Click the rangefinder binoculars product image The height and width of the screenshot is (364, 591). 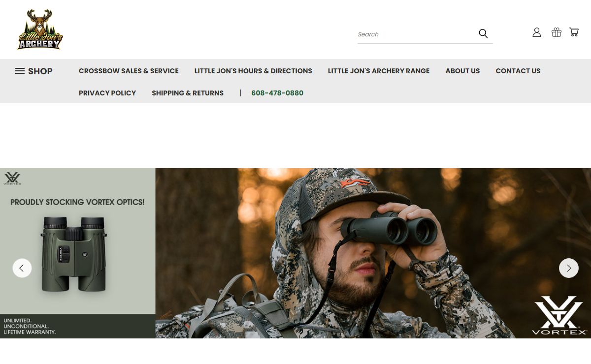[74, 254]
